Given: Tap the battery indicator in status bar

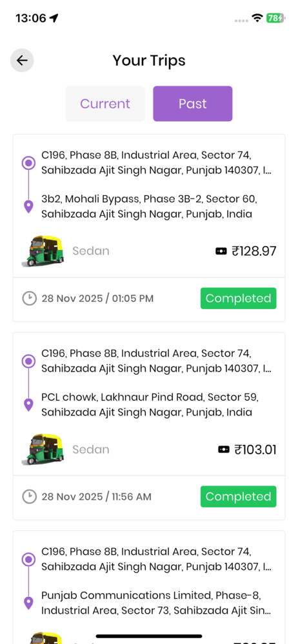Looking at the screenshot, I should click(275, 17).
